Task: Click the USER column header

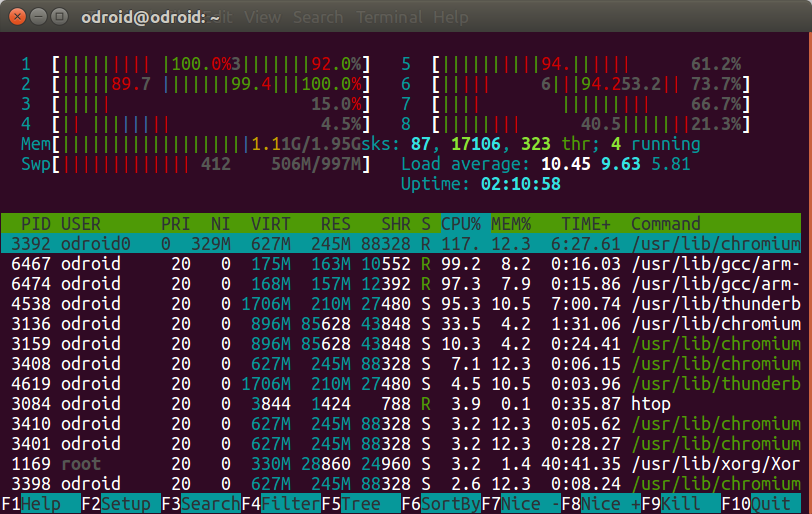Action: (81, 224)
